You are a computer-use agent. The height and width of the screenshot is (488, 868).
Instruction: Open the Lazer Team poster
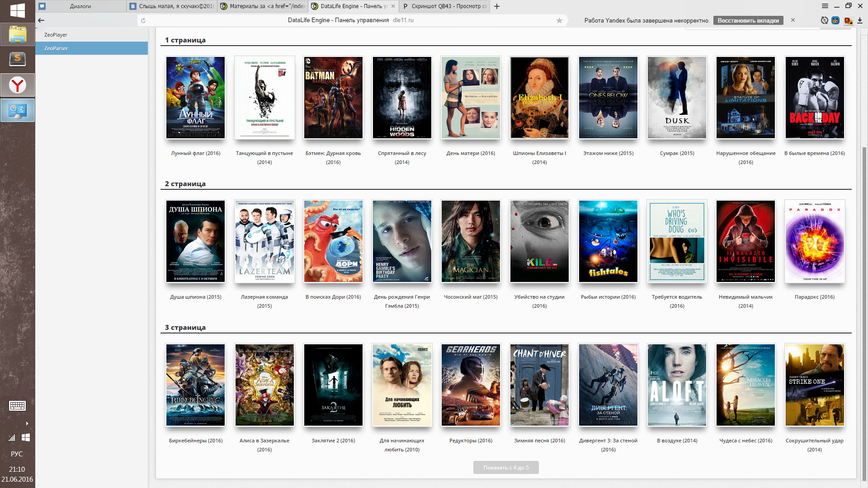pyautogui.click(x=264, y=241)
